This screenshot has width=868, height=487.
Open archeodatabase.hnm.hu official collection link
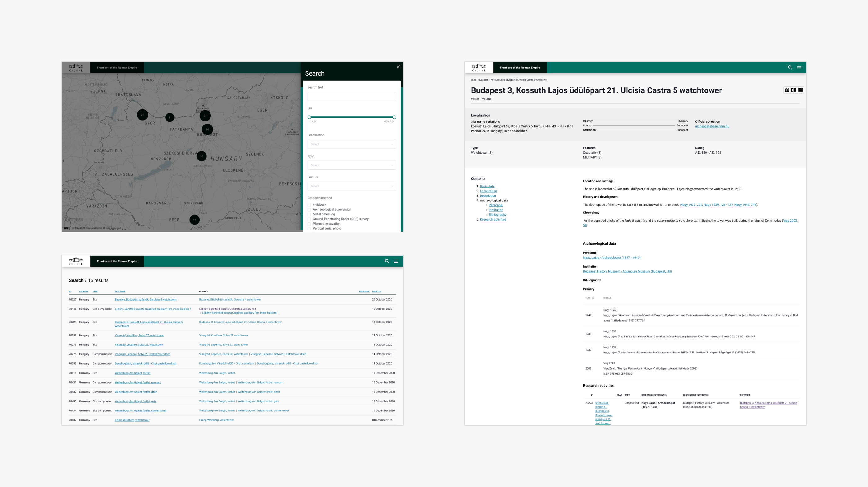[x=712, y=127]
